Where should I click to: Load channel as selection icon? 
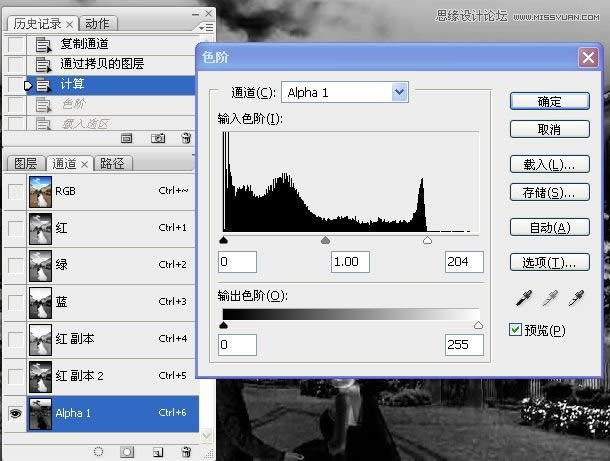pyautogui.click(x=98, y=451)
